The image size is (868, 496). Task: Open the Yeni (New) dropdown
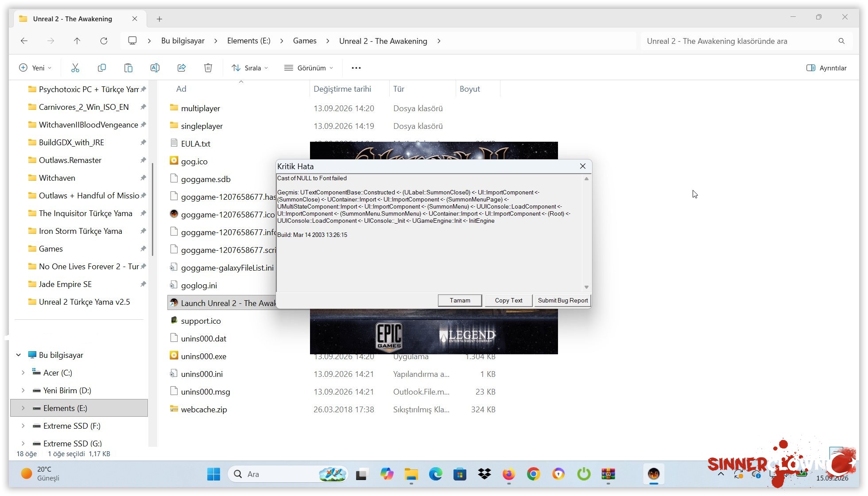point(35,68)
